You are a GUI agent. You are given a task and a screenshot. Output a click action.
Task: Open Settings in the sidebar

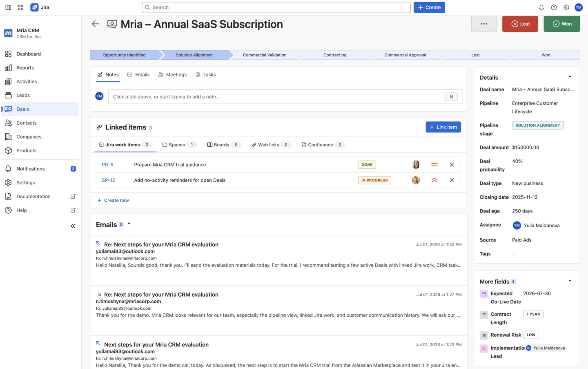point(39,183)
